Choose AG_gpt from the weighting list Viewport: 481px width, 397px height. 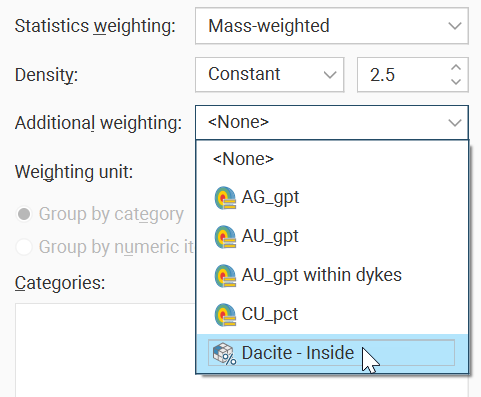pyautogui.click(x=332, y=197)
